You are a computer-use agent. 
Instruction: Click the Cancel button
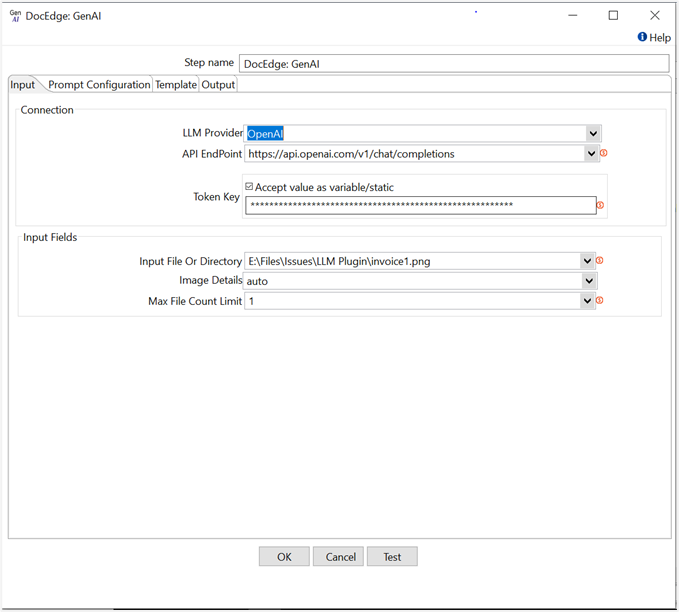[338, 557]
